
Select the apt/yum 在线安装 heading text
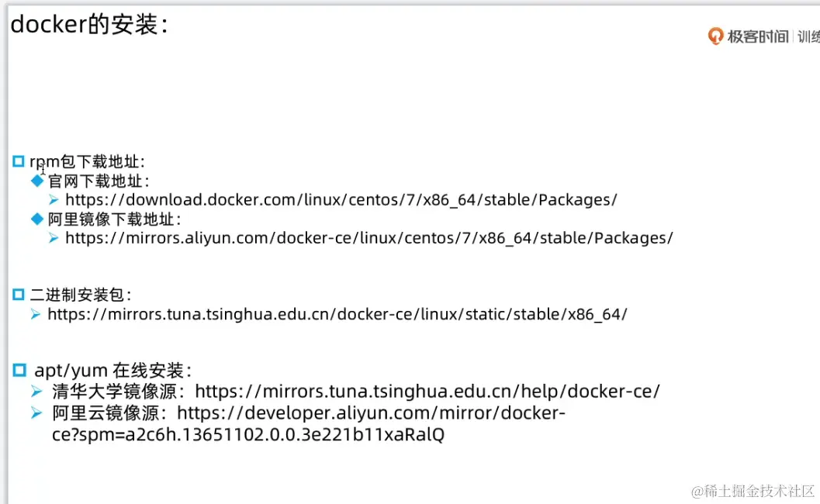tap(112, 371)
